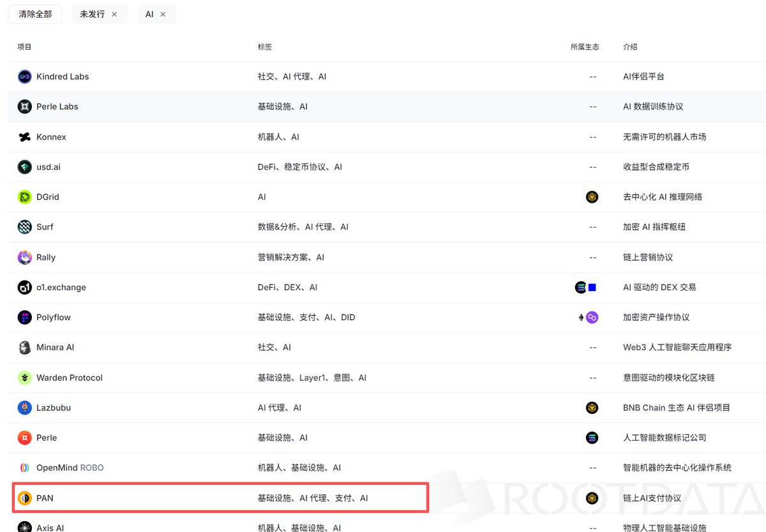Open the PAN project link

click(x=45, y=498)
